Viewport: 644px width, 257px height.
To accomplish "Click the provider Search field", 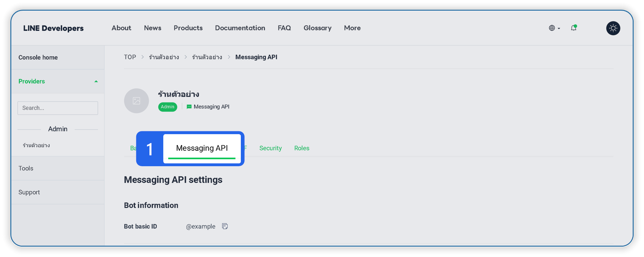I will (58, 108).
